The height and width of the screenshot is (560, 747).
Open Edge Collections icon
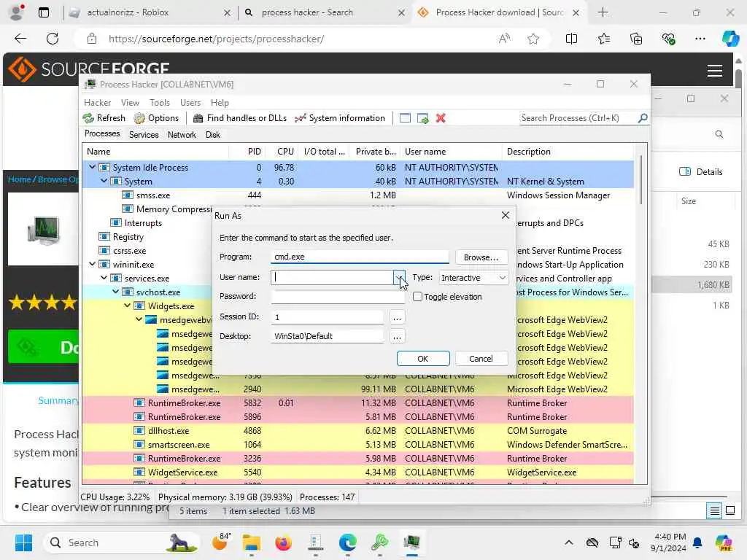(636, 39)
